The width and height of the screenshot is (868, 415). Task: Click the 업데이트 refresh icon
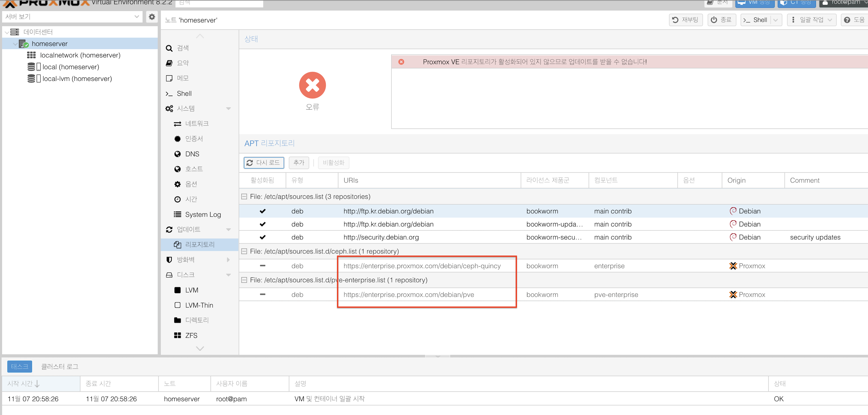(169, 230)
